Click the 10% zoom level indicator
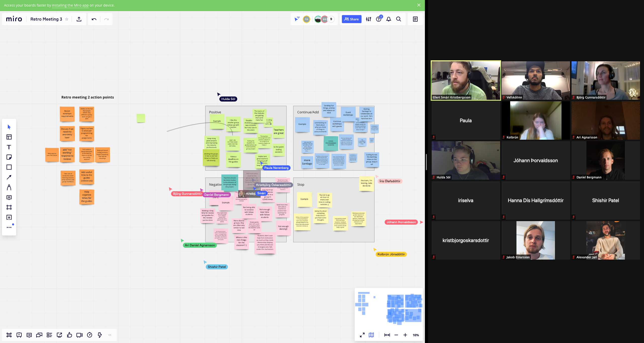644x343 pixels. pos(416,335)
